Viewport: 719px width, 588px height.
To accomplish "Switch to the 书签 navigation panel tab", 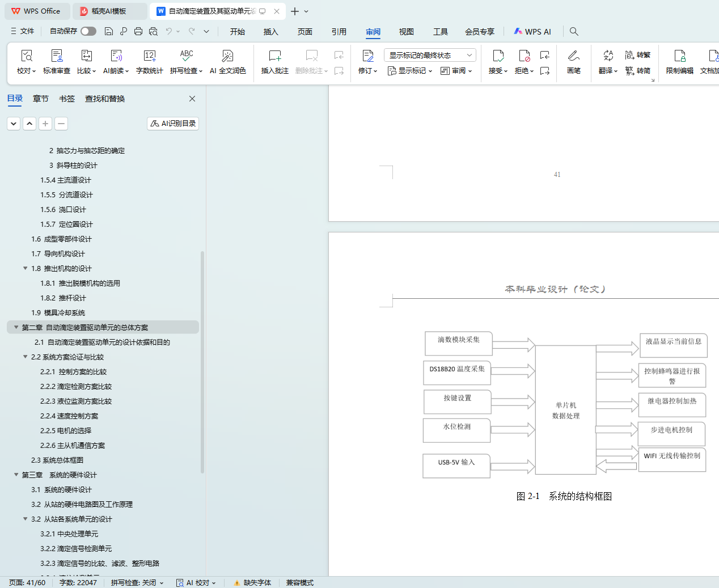I will [x=67, y=99].
